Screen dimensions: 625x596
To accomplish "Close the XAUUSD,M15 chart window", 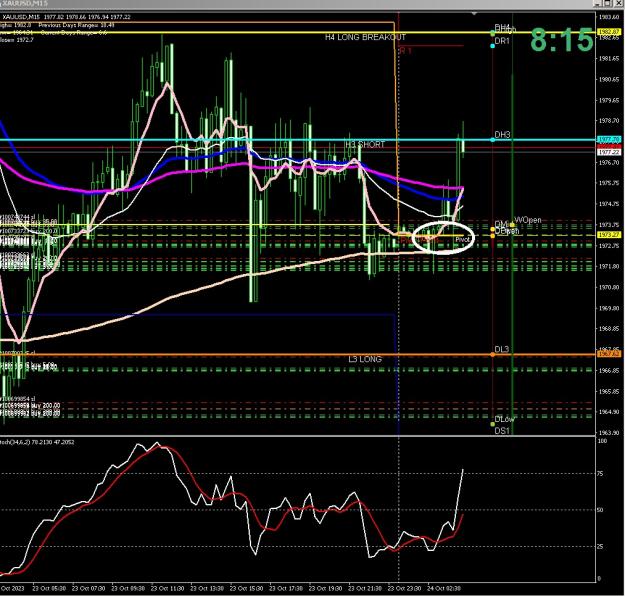I will pyautogui.click(x=618, y=3).
